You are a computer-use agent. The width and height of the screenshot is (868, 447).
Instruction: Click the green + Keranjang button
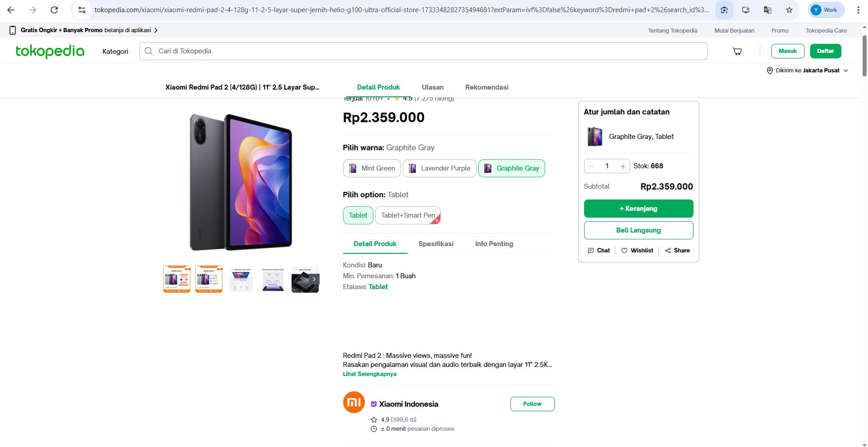(x=638, y=209)
